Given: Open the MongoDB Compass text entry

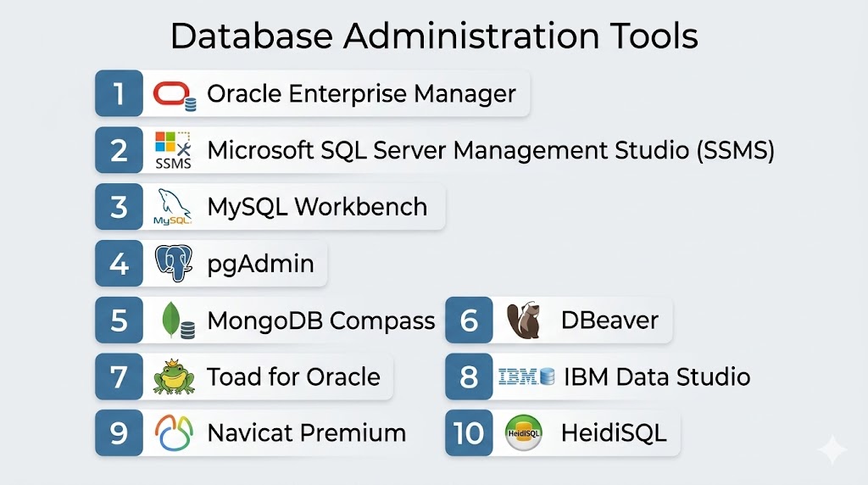Looking at the screenshot, I should pos(320,321).
